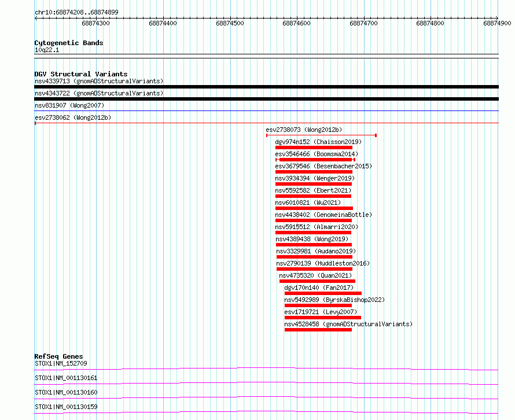Click the red bar under dgv170n140
The width and height of the screenshot is (515, 420).
[323, 293]
